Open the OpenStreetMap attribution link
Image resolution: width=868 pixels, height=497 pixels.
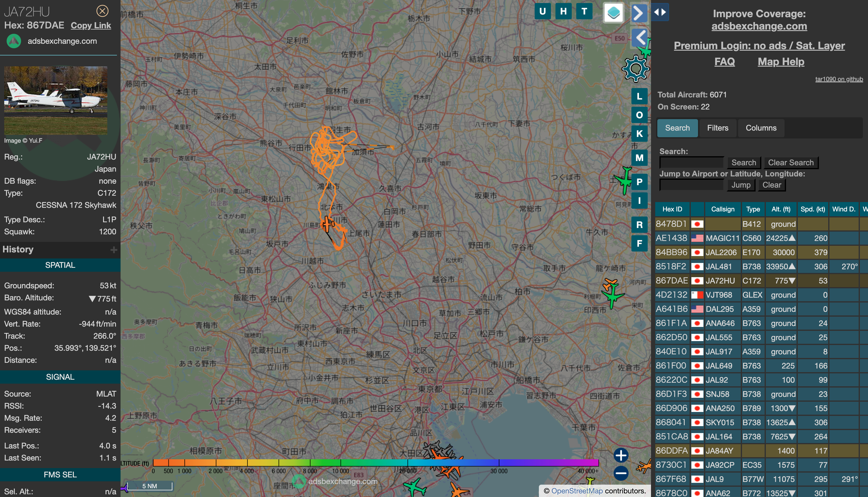[577, 491]
